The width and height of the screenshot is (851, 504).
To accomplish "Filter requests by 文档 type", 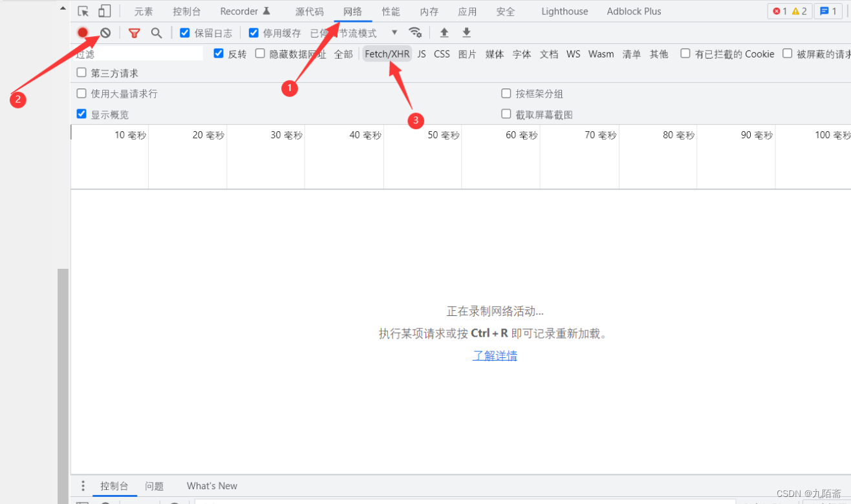I will 549,54.
